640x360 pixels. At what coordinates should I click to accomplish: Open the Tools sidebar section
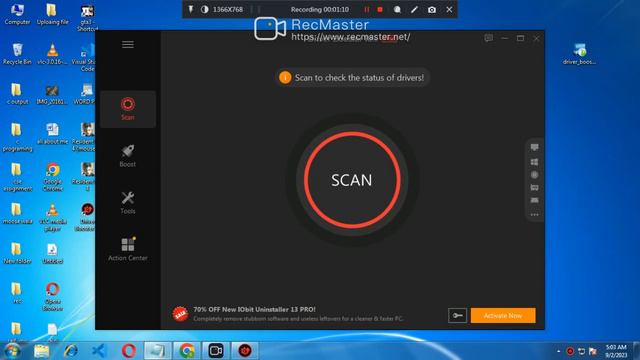point(128,203)
